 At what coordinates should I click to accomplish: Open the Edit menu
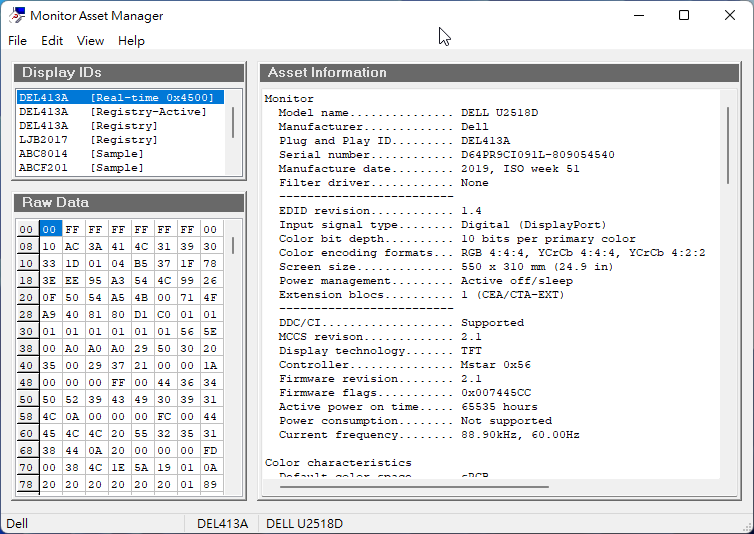coord(52,41)
